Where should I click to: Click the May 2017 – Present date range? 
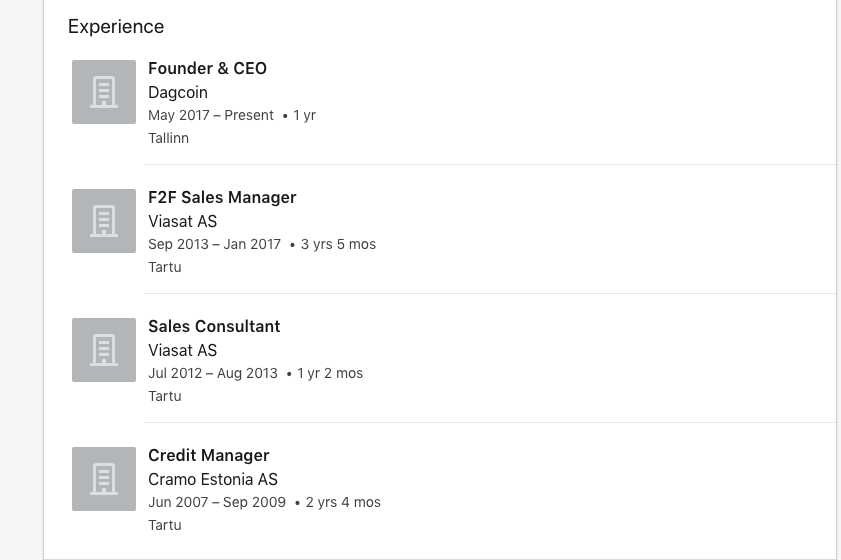tap(211, 115)
